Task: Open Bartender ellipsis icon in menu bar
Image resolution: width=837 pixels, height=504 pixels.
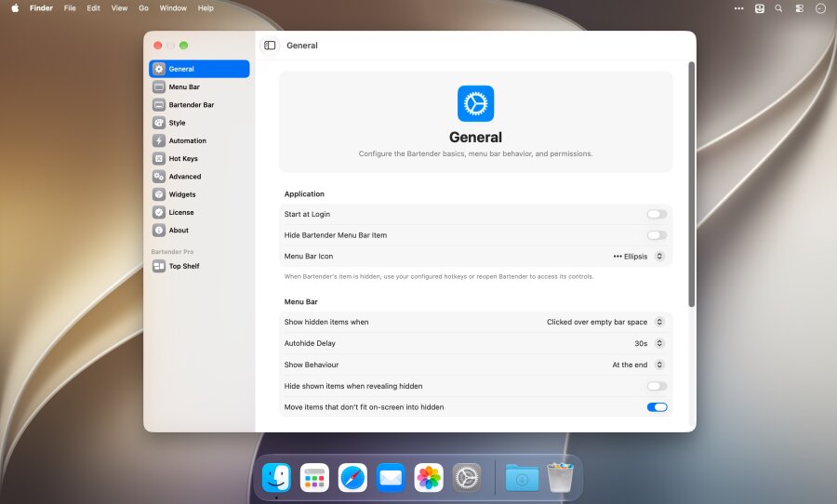Action: [x=738, y=8]
